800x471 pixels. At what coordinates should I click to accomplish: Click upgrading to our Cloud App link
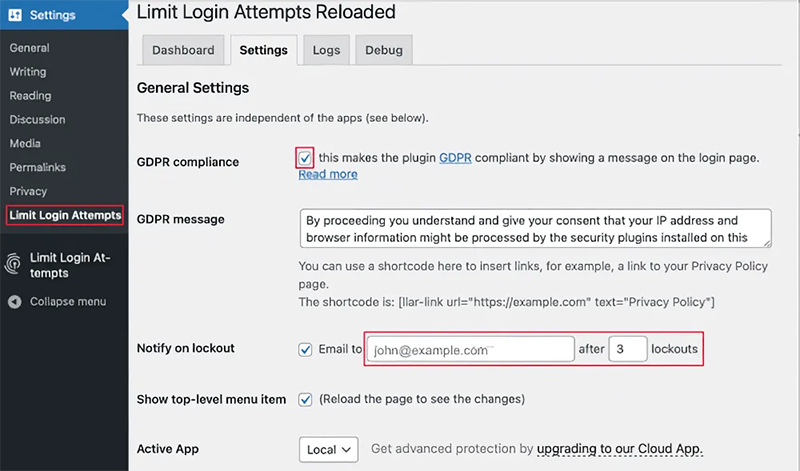(x=620, y=449)
